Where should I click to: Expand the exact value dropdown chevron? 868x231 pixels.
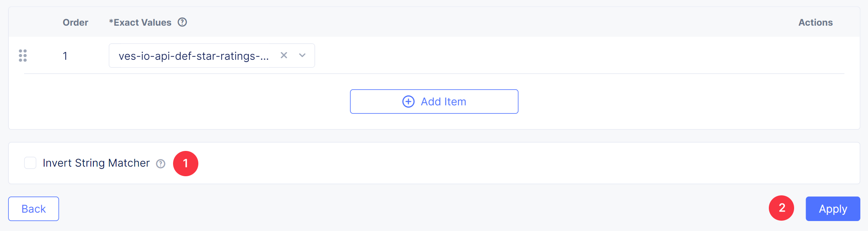pyautogui.click(x=302, y=56)
